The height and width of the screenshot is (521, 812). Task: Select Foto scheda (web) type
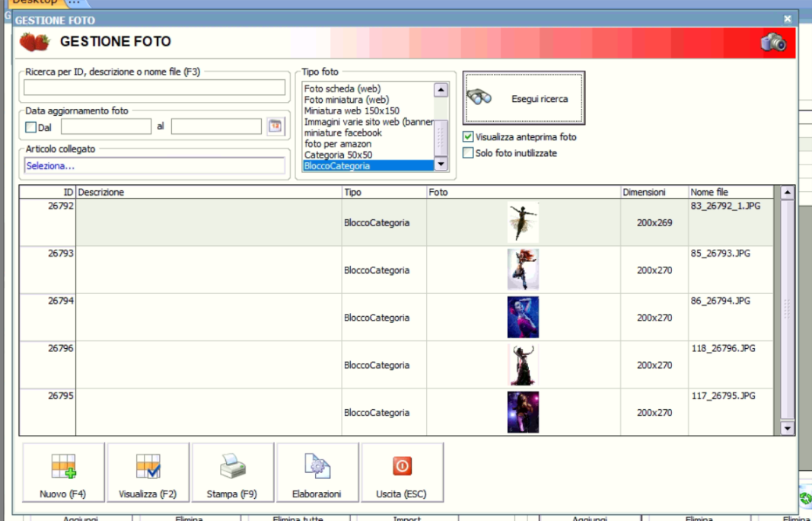[x=342, y=88]
